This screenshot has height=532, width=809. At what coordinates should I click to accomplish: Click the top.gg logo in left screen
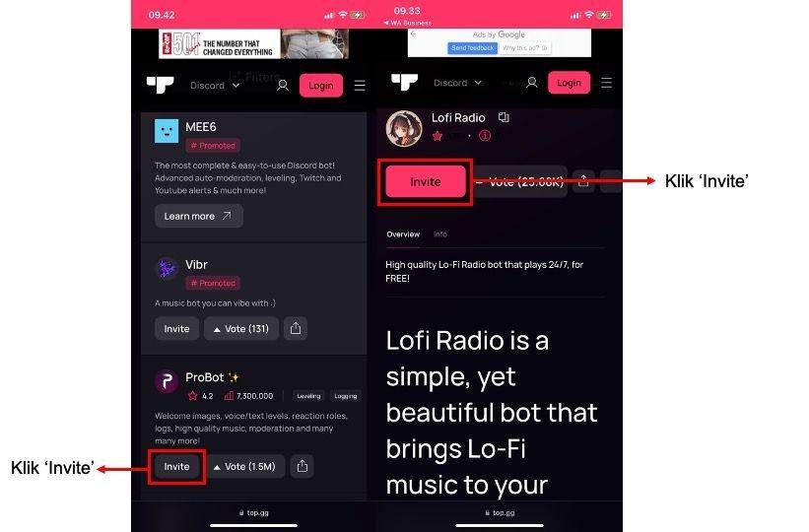160,85
